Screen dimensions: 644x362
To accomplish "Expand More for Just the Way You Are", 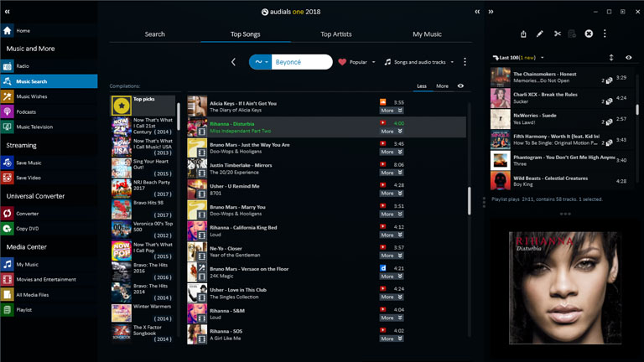I will [391, 152].
